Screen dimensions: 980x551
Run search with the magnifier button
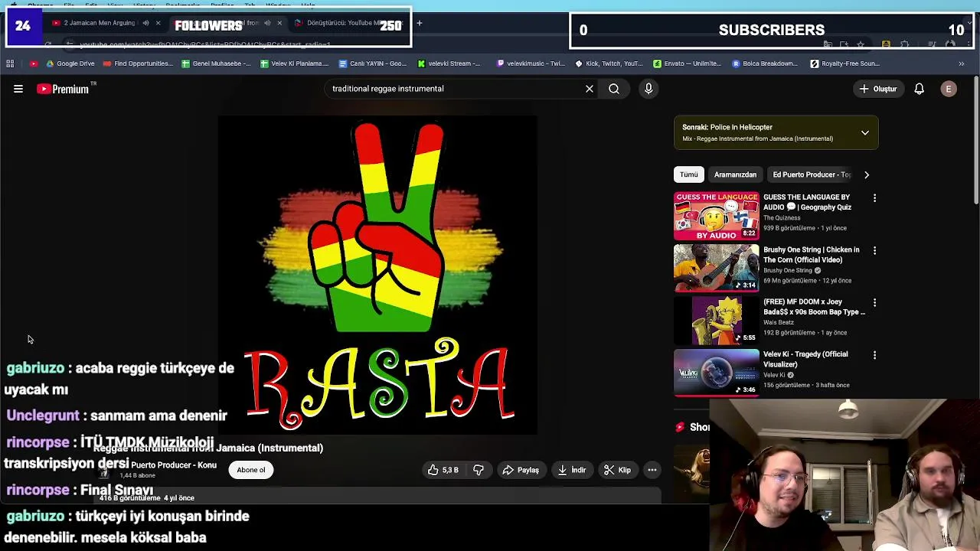click(x=614, y=89)
